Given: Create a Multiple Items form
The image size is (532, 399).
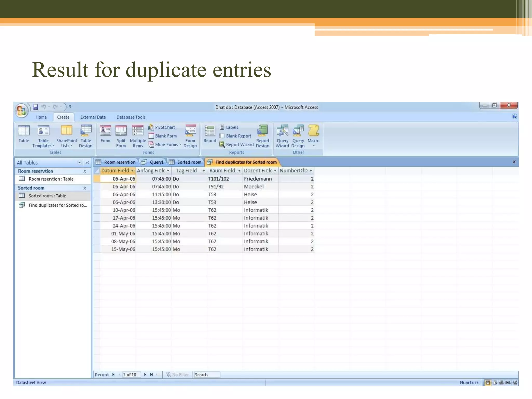Looking at the screenshot, I should (x=138, y=136).
